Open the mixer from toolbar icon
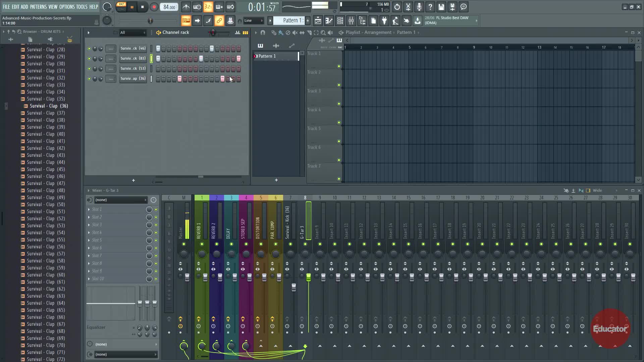Screen dimensions: 644x362 pyautogui.click(x=351, y=21)
